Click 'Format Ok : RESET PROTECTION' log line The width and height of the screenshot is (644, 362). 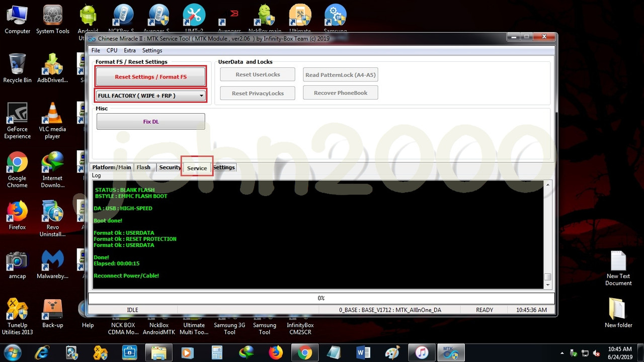[135, 239]
